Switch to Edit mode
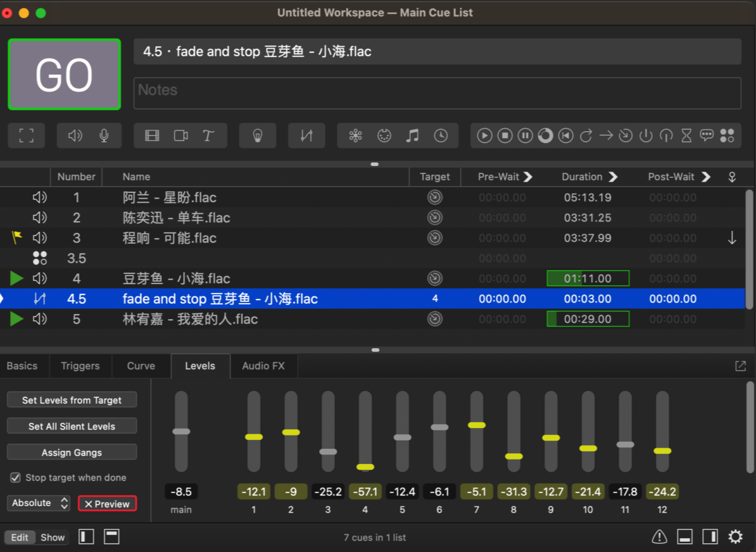 20,537
